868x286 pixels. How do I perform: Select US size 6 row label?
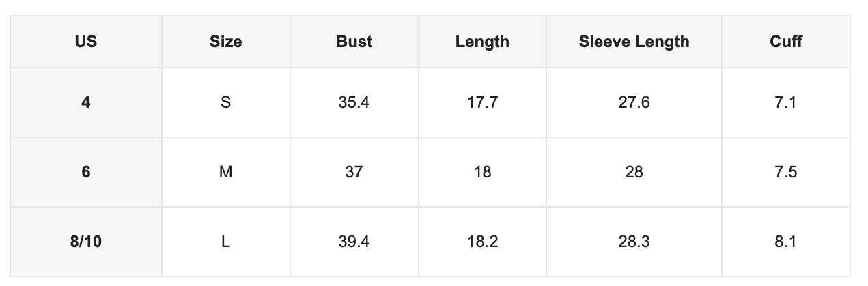(x=86, y=172)
